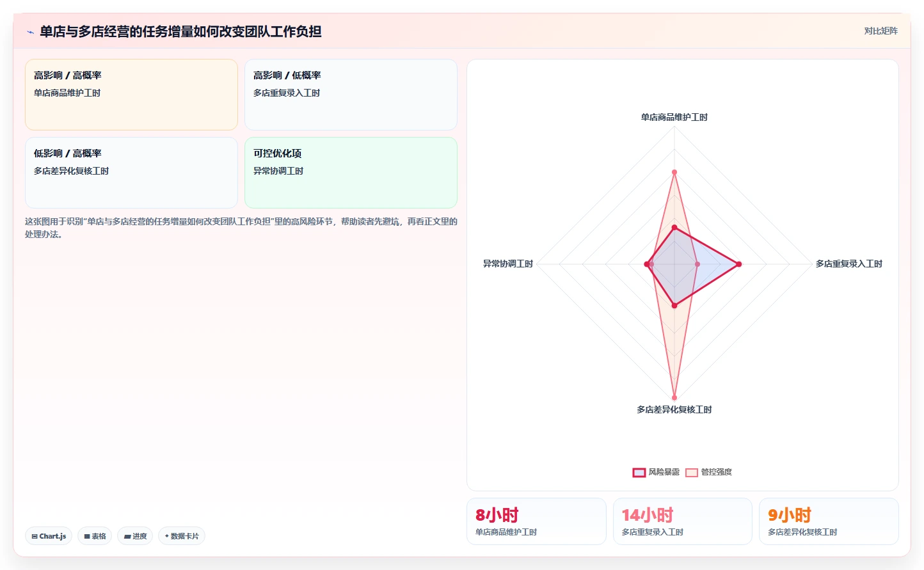
Task: Select the 高影响 / 低概率 matrix card
Action: (x=351, y=95)
